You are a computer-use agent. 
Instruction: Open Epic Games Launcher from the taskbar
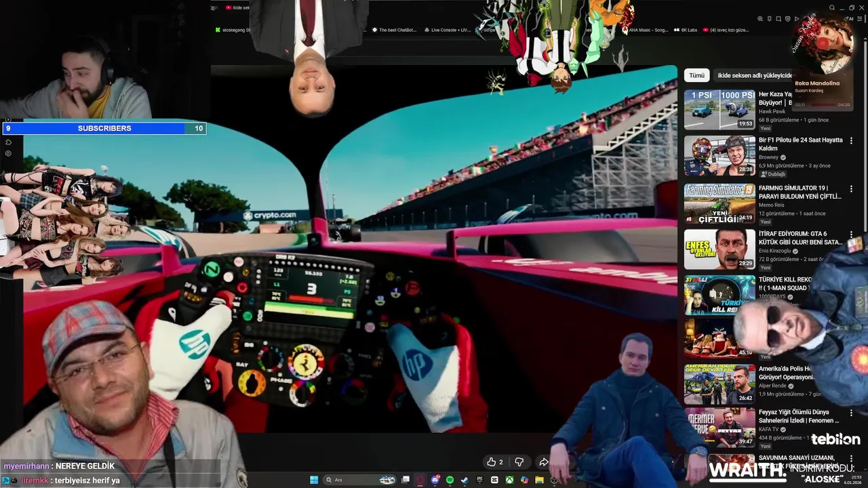coord(479,480)
